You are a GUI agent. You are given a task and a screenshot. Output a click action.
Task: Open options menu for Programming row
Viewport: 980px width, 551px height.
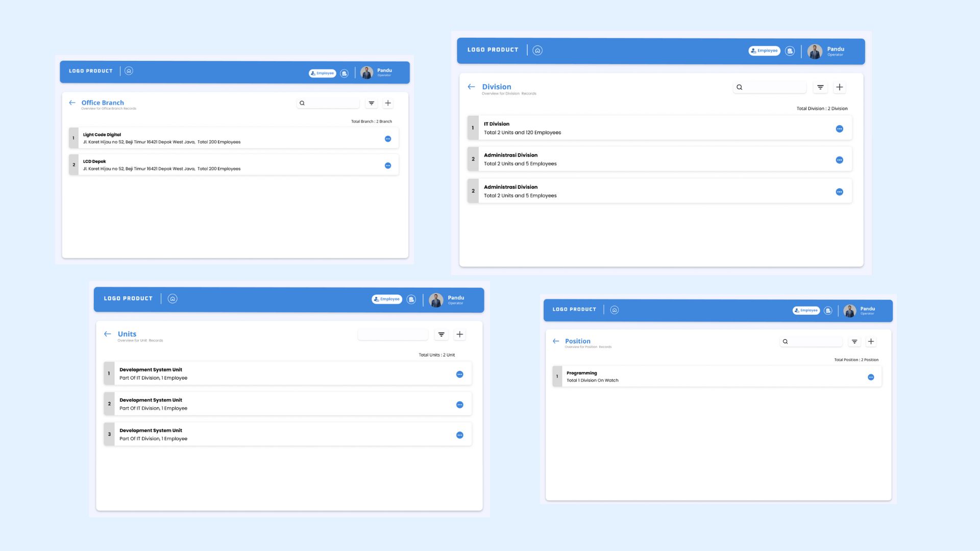point(871,377)
